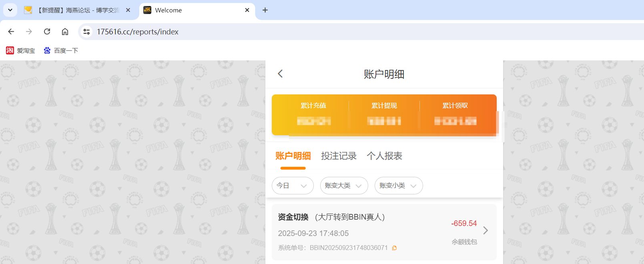Image resolution: width=644 pixels, height=264 pixels.
Task: Open 爱淘宝 bookmark
Action: coord(21,50)
